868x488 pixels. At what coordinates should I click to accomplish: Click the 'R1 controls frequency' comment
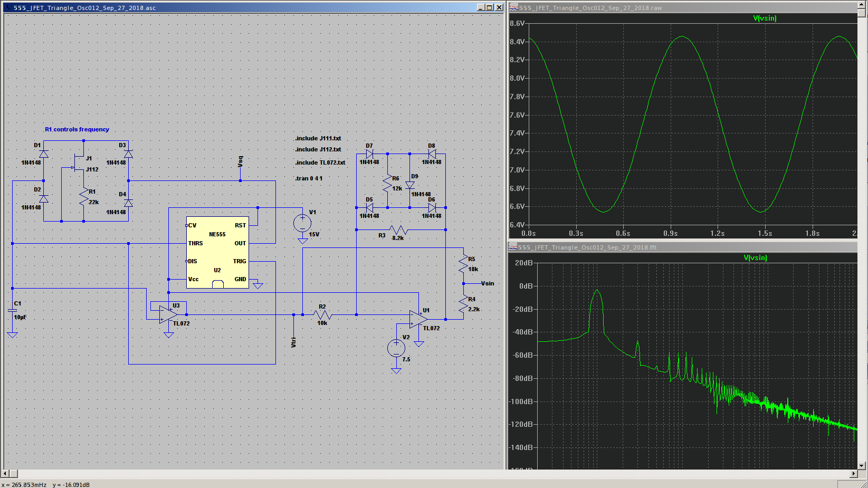tap(77, 129)
